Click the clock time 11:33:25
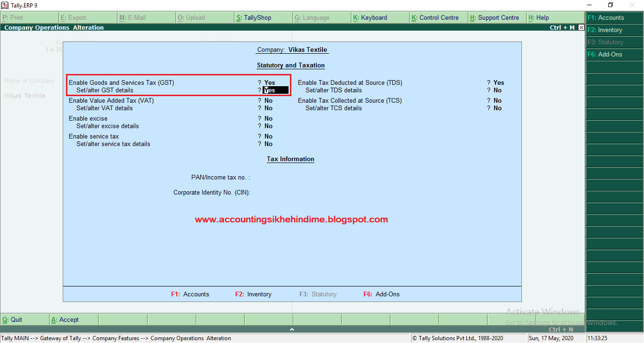 click(x=597, y=338)
